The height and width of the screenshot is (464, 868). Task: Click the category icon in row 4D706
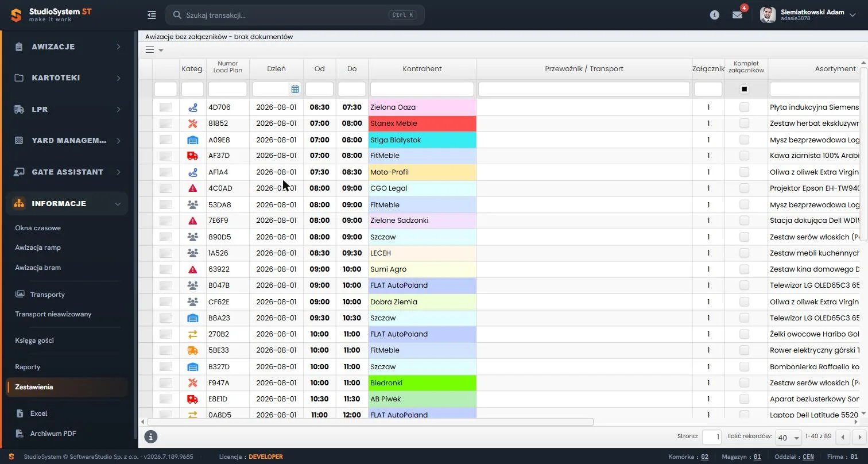(x=192, y=107)
